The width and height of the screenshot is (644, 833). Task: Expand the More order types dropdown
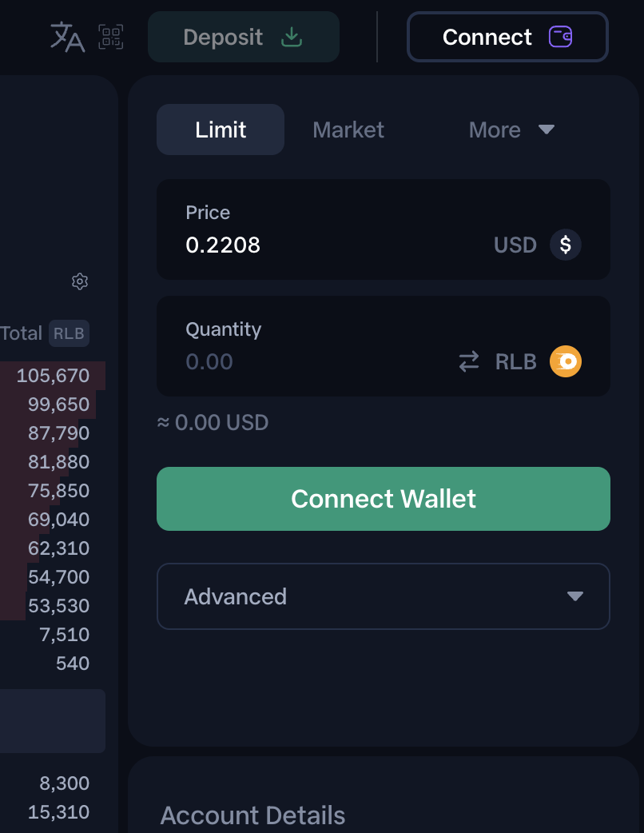(511, 130)
